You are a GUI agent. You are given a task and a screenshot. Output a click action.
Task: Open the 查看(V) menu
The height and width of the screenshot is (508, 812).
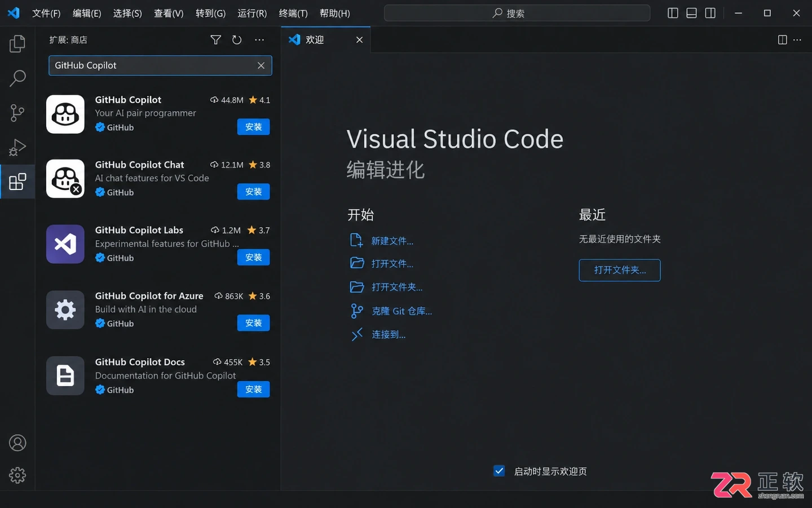tap(169, 13)
